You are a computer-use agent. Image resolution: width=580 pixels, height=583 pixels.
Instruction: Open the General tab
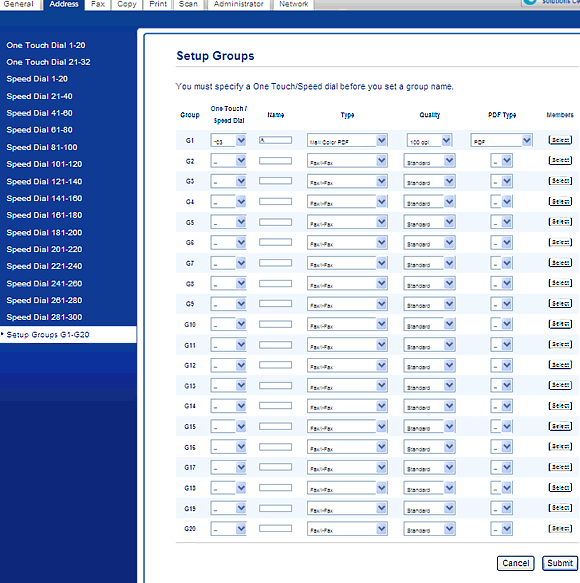tap(19, 4)
